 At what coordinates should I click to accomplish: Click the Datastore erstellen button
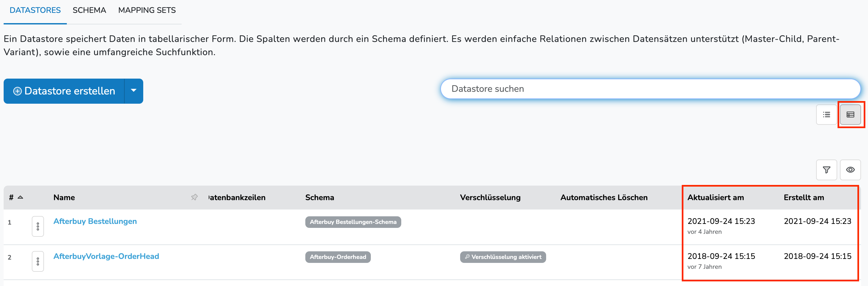coord(64,91)
